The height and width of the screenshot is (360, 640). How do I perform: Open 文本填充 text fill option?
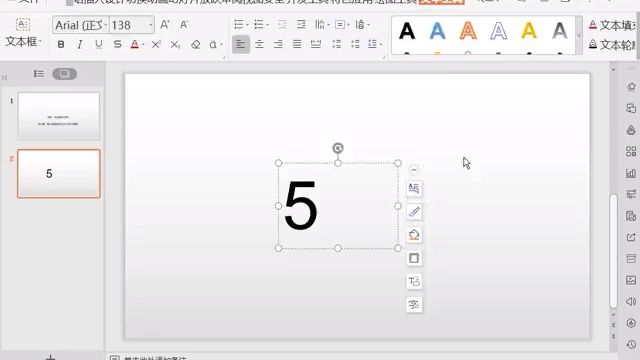pos(612,25)
